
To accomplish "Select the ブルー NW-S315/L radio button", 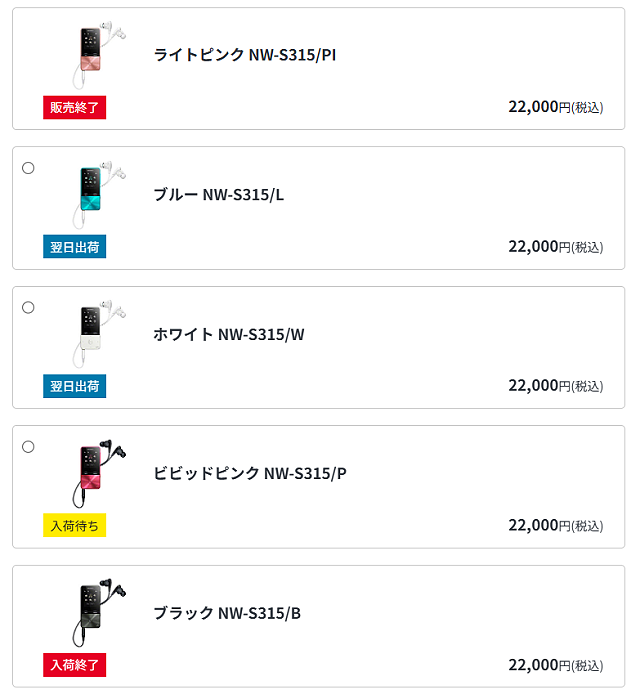I will click(x=28, y=168).
